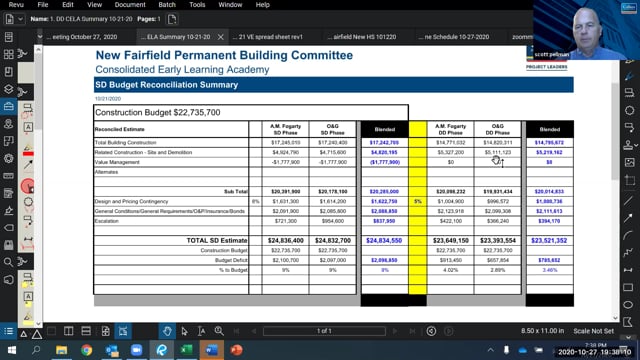Select the text box tool in Tool Chest

[28, 127]
